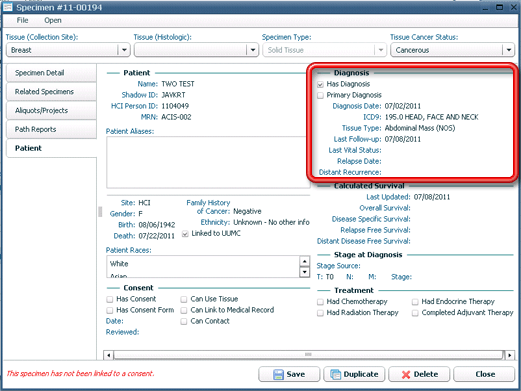The width and height of the screenshot is (521, 391).
Task: Click the Breast collection site combo box
Action: pos(68,50)
